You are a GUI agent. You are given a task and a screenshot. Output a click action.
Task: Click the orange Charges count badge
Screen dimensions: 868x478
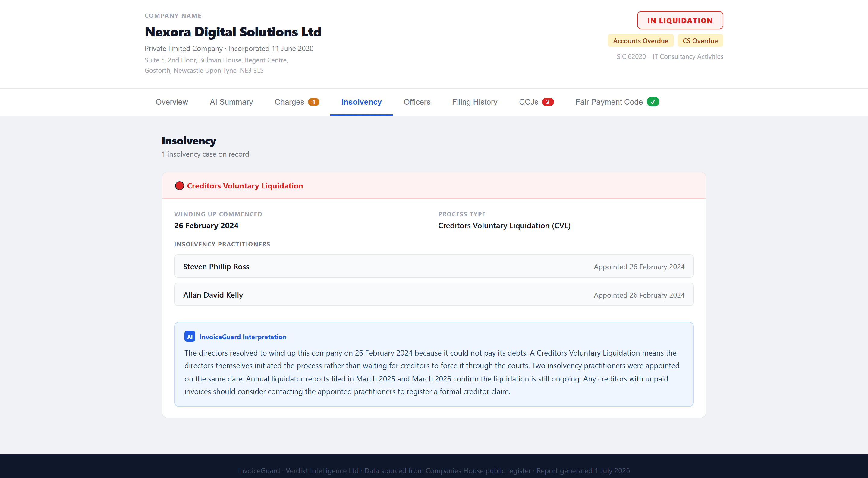point(313,102)
